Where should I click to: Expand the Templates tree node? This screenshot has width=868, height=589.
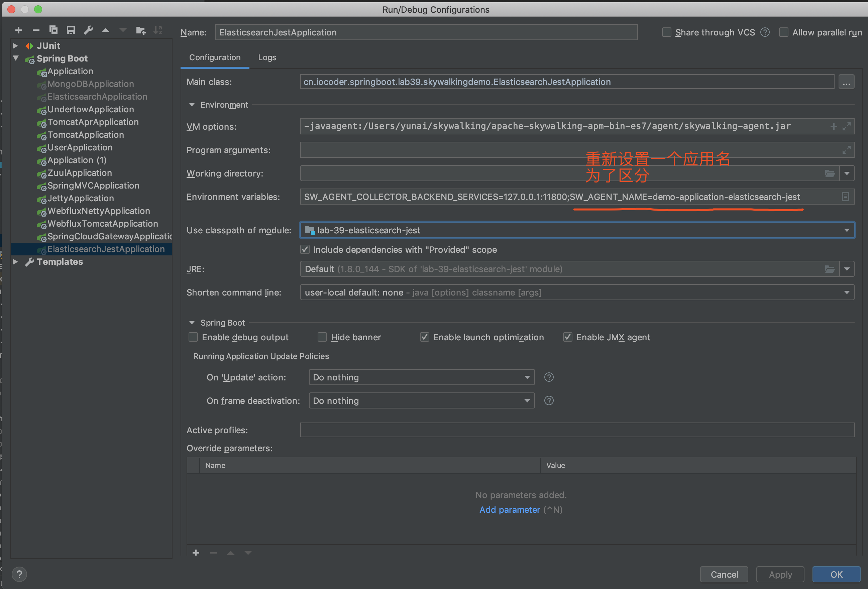[15, 262]
